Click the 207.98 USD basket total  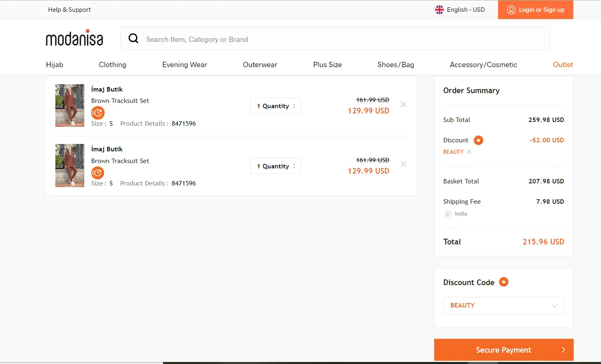[546, 181]
